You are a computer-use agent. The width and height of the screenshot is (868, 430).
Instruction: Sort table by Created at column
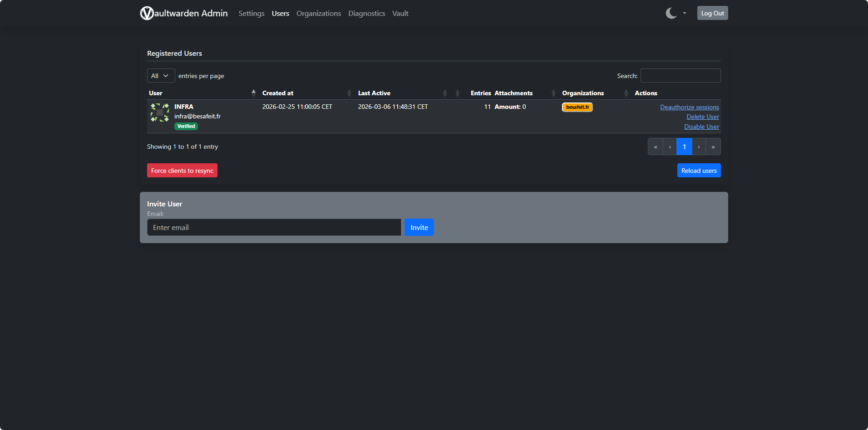coord(278,93)
